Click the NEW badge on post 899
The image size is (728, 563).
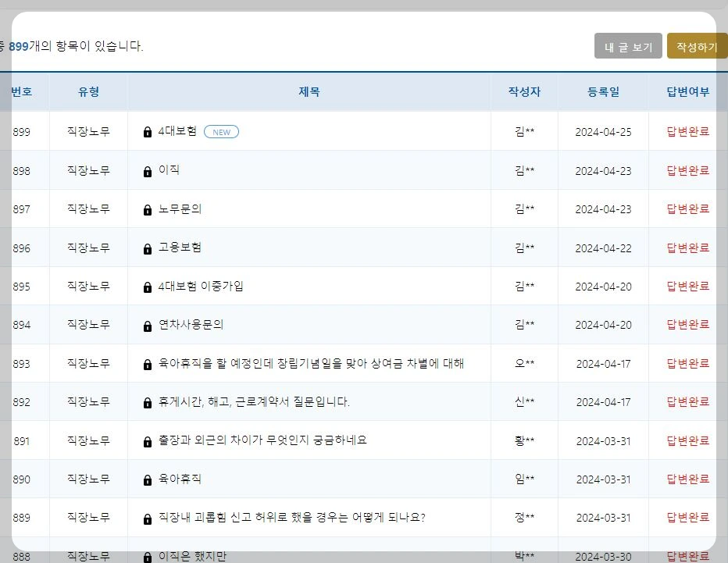click(x=221, y=131)
